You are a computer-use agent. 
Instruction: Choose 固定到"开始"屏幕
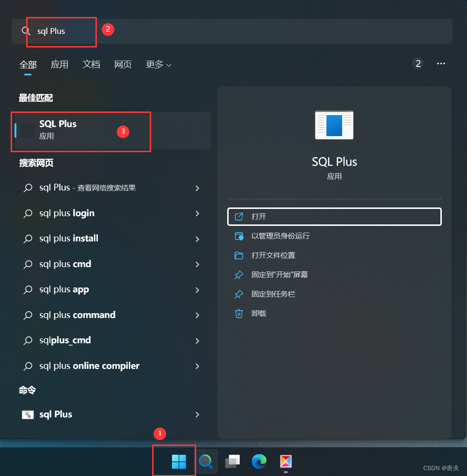pos(334,275)
